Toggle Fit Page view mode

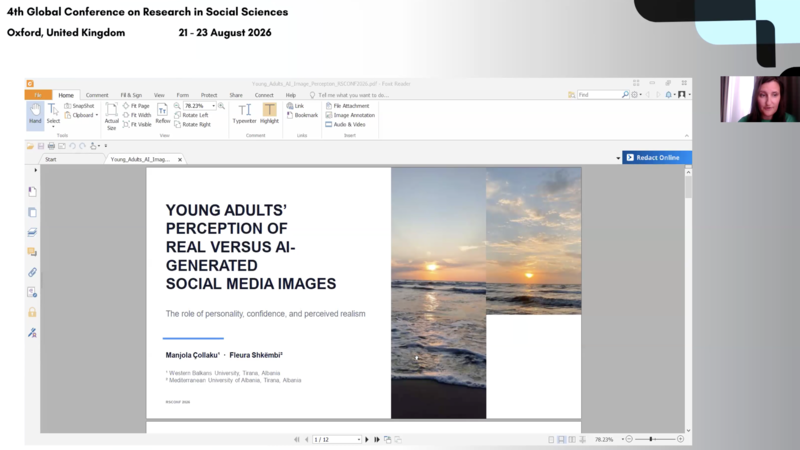click(x=136, y=106)
